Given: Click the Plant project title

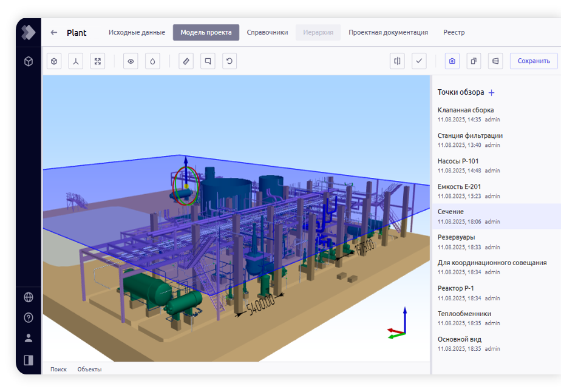Looking at the screenshot, I should (76, 33).
